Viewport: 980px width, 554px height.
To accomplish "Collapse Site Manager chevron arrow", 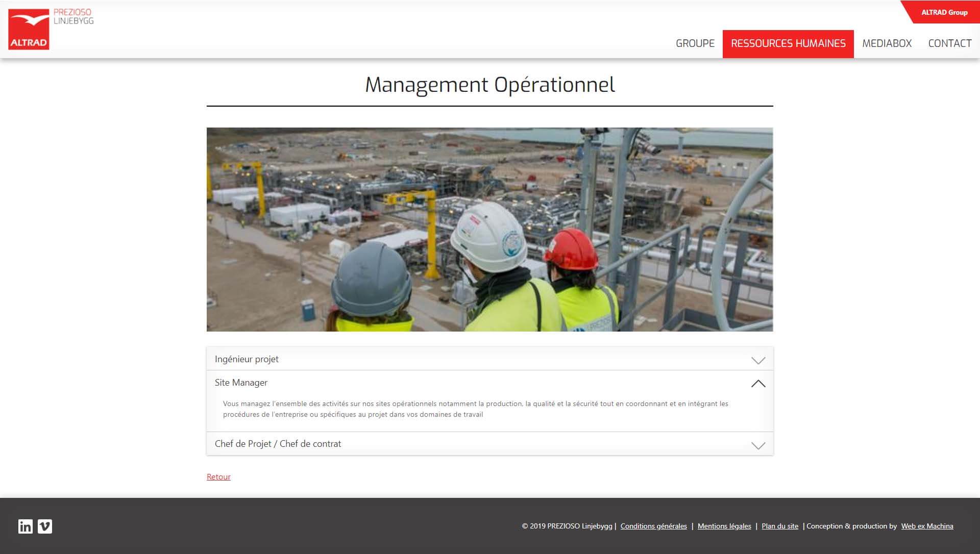I will coord(758,383).
